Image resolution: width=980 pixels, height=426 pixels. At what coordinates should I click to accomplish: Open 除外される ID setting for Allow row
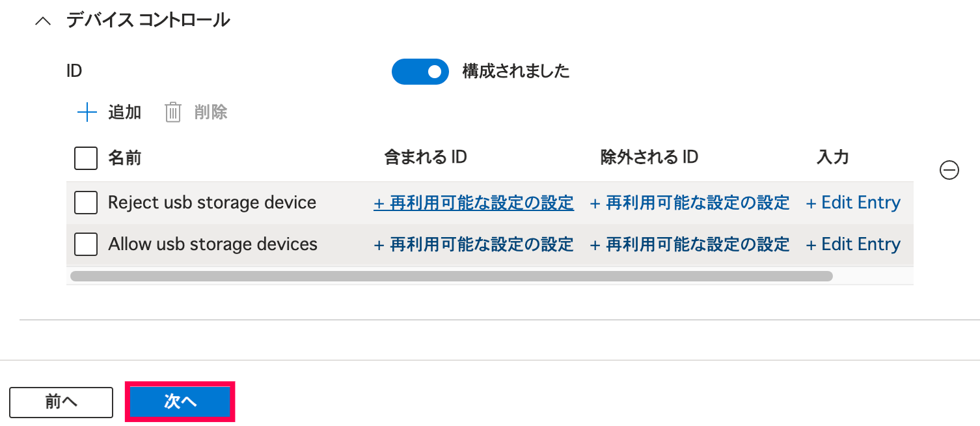(x=690, y=244)
